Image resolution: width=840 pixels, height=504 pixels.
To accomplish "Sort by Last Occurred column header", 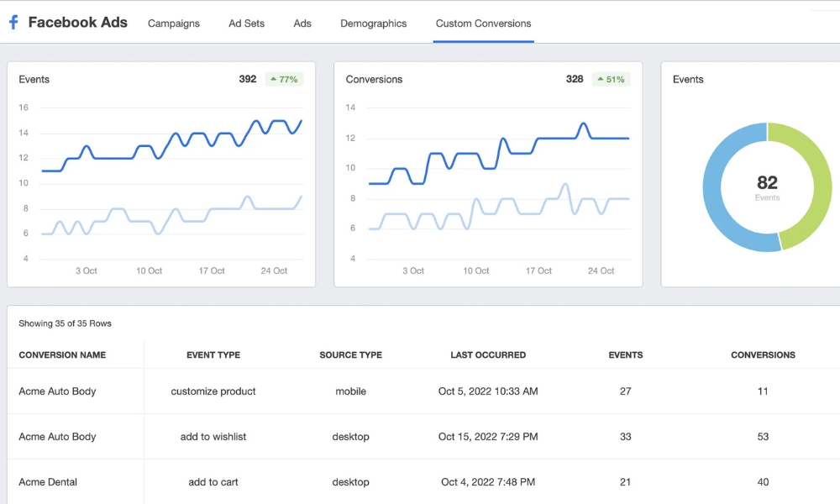I will point(488,355).
